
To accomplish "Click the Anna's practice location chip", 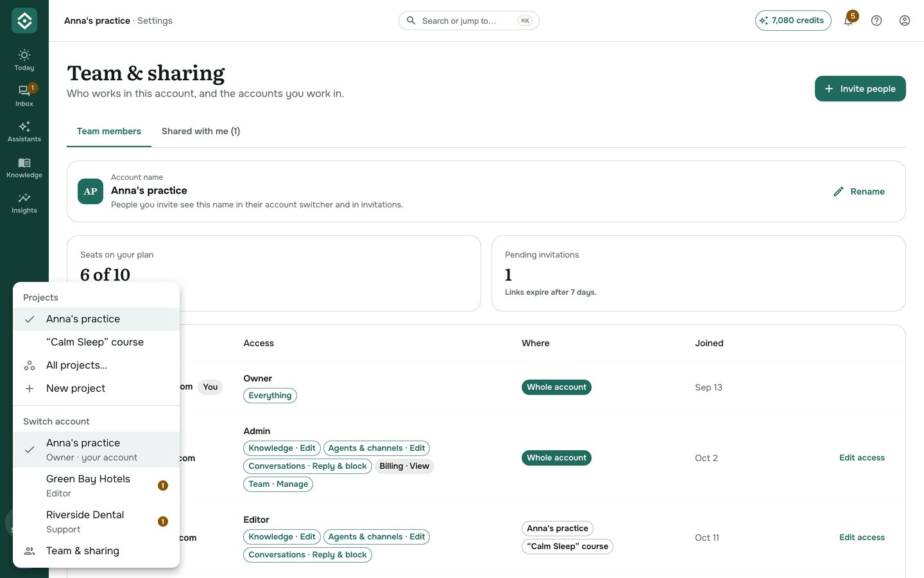I will pos(558,529).
